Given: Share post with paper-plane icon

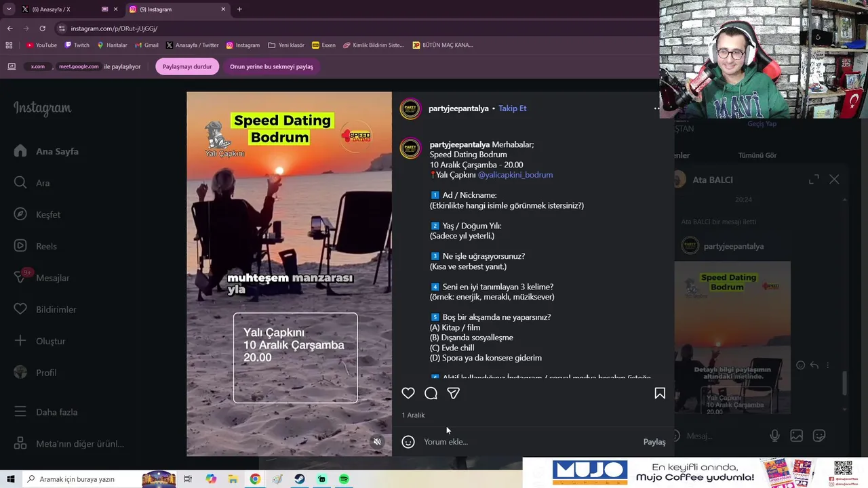Looking at the screenshot, I should tap(454, 393).
